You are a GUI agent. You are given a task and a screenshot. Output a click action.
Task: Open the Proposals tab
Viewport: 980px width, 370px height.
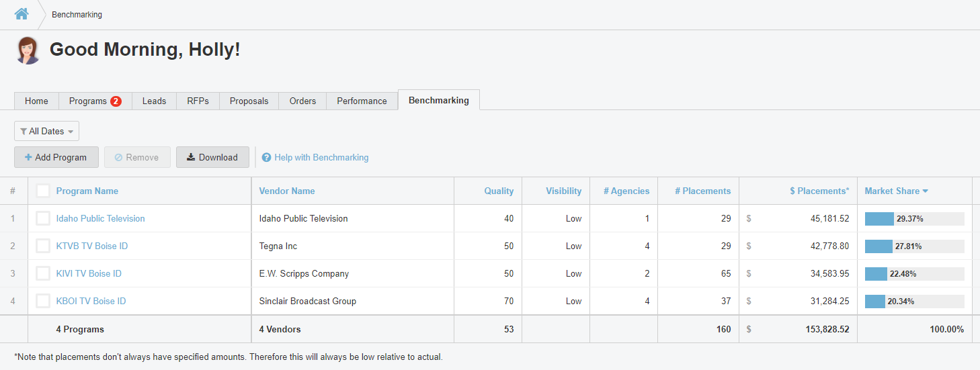point(249,101)
